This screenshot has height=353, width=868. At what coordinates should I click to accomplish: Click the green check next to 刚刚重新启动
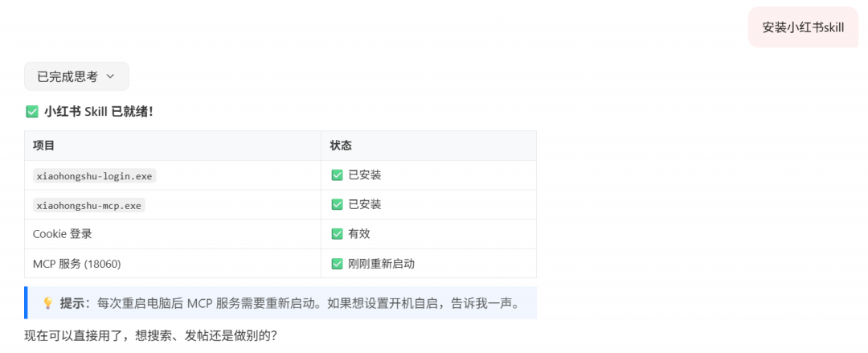click(x=338, y=264)
